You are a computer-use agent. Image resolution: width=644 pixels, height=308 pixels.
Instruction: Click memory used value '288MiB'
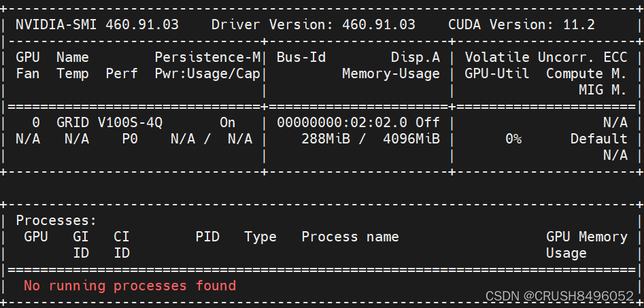click(326, 139)
